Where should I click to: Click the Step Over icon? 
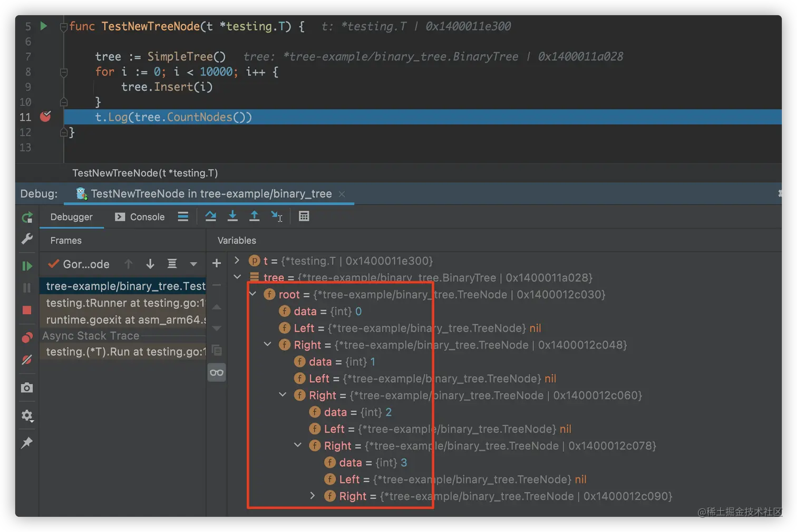point(211,216)
